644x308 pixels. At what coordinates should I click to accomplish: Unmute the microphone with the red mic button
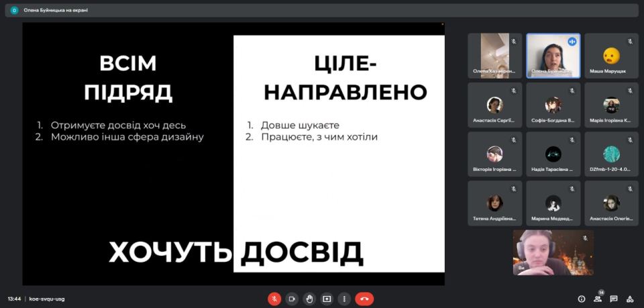(x=274, y=299)
